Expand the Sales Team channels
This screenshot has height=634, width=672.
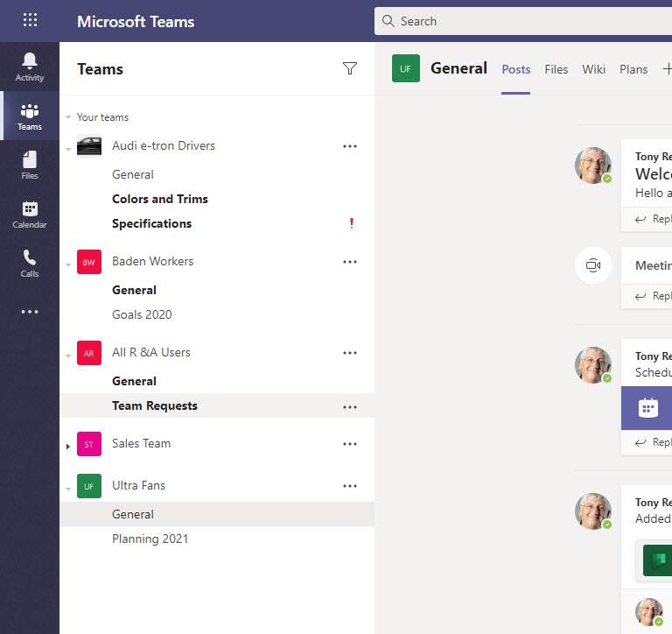coord(68,447)
